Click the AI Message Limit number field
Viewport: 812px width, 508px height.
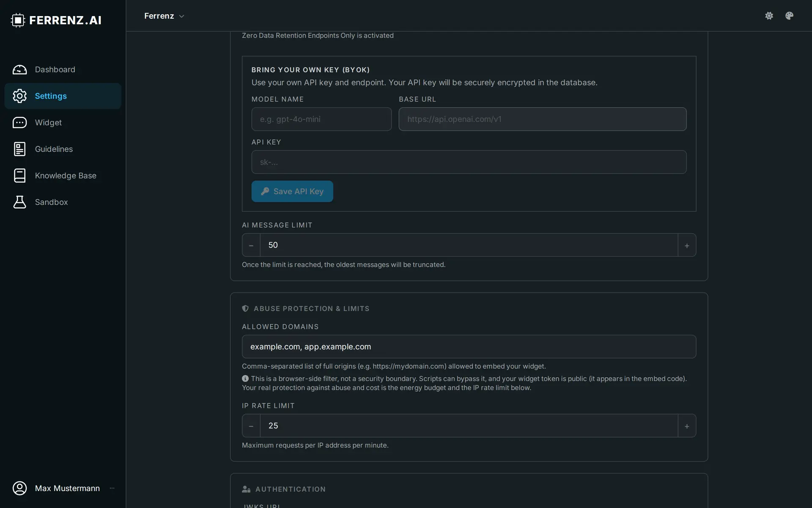(469, 245)
